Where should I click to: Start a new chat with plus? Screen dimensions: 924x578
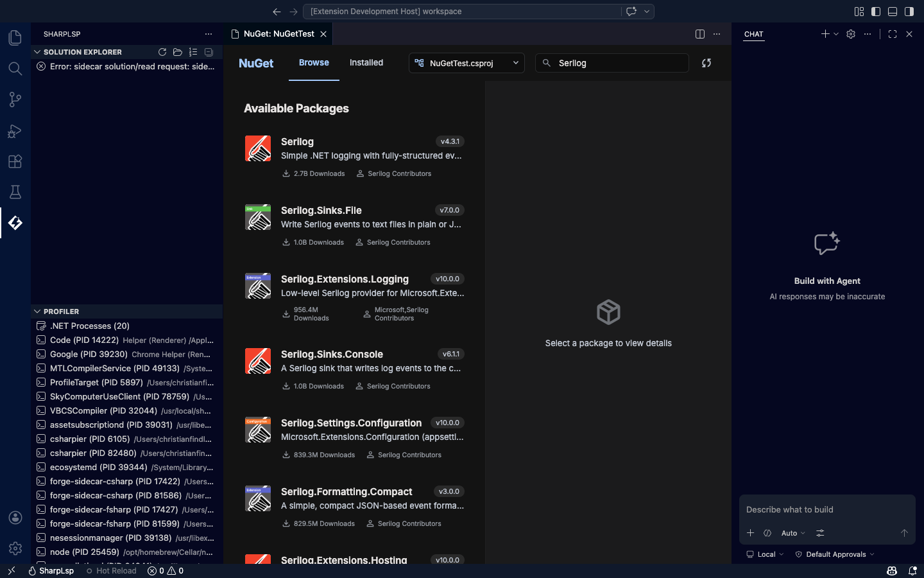click(x=825, y=34)
